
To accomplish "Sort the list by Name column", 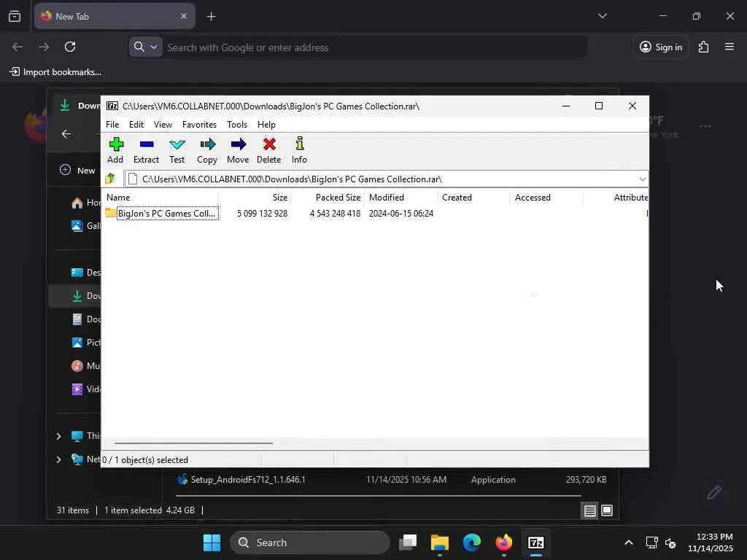I will tap(161, 197).
